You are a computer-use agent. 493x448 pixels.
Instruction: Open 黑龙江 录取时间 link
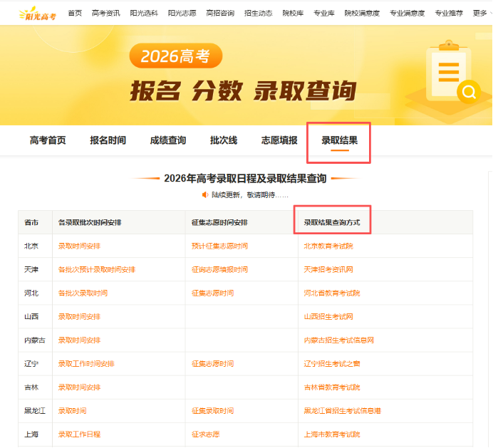click(x=72, y=411)
